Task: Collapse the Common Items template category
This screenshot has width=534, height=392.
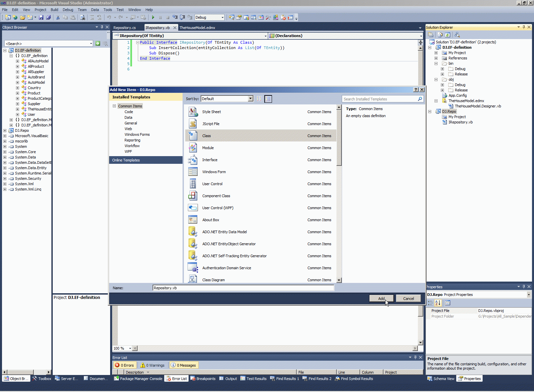Action: pyautogui.click(x=114, y=106)
